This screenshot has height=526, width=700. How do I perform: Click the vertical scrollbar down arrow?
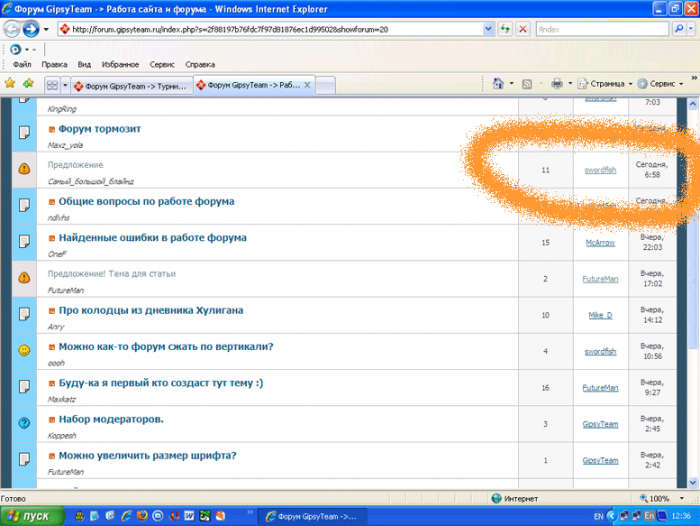693,483
